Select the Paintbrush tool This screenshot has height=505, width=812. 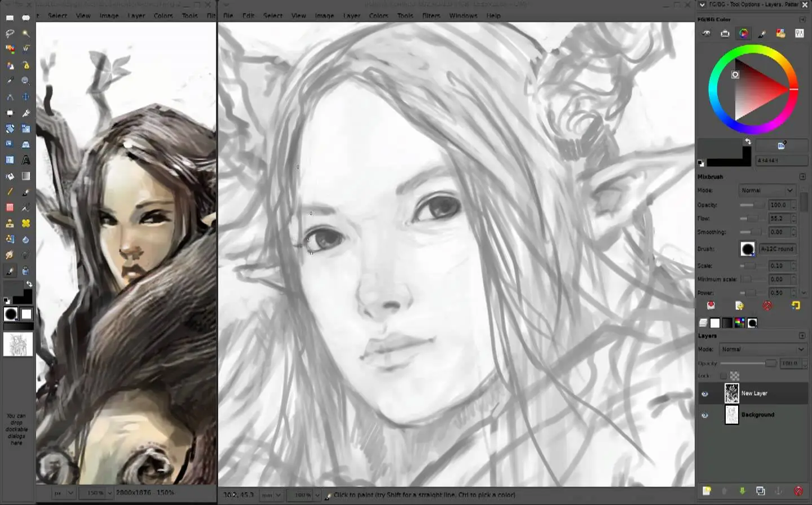[x=26, y=192]
